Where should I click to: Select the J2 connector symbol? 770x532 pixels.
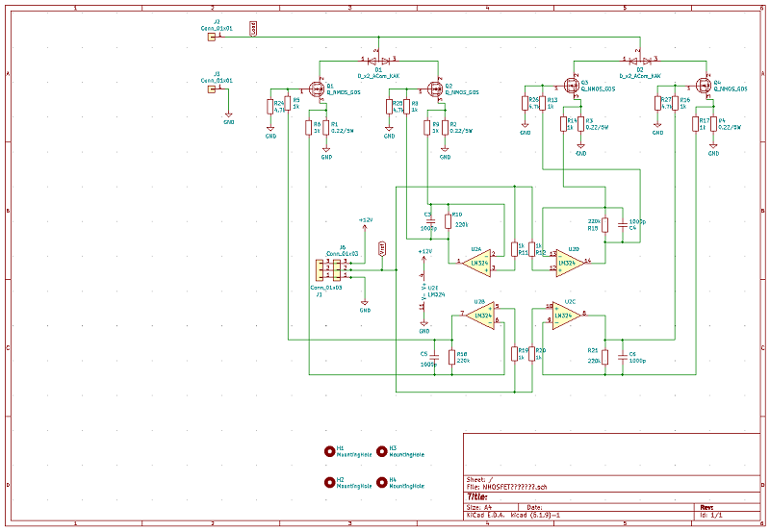tap(212, 37)
